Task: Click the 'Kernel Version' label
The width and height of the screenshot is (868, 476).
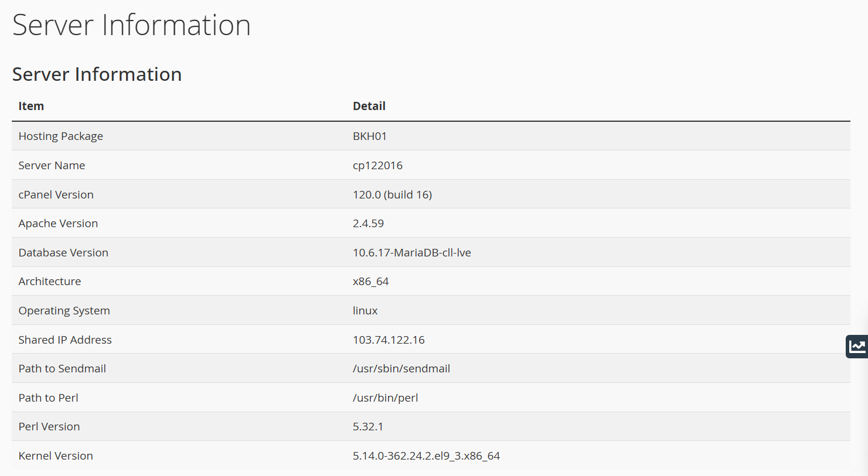Action: click(x=55, y=456)
